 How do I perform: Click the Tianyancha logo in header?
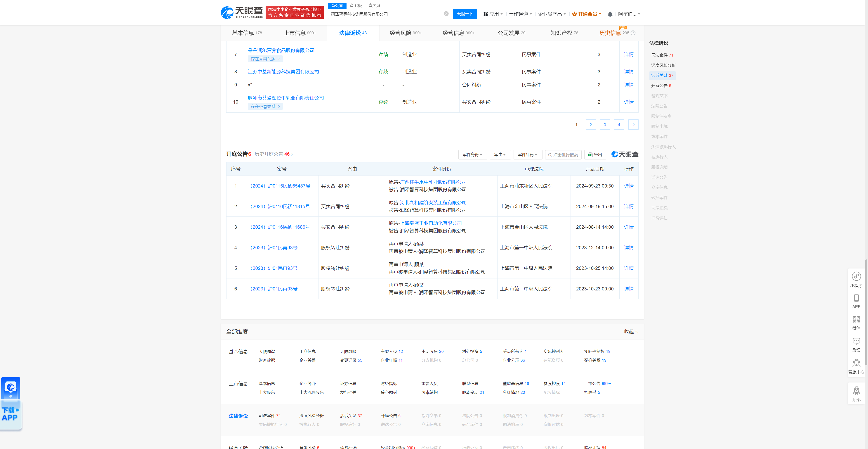242,12
